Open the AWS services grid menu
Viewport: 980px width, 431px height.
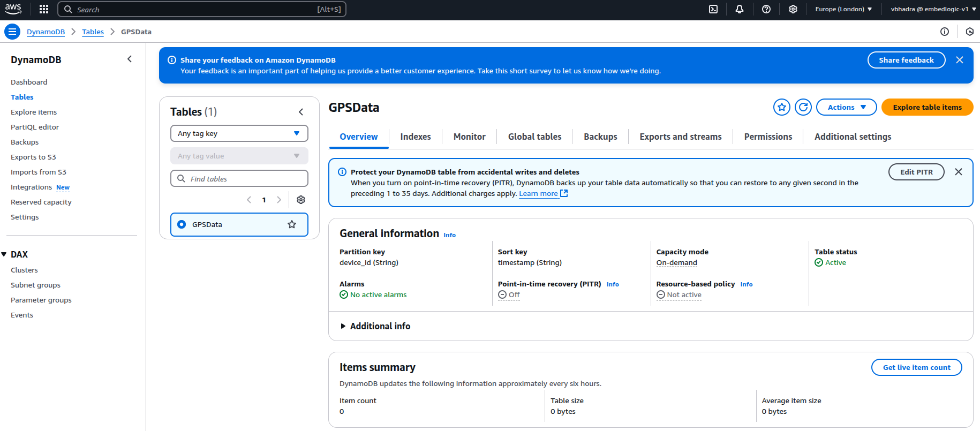click(x=44, y=9)
